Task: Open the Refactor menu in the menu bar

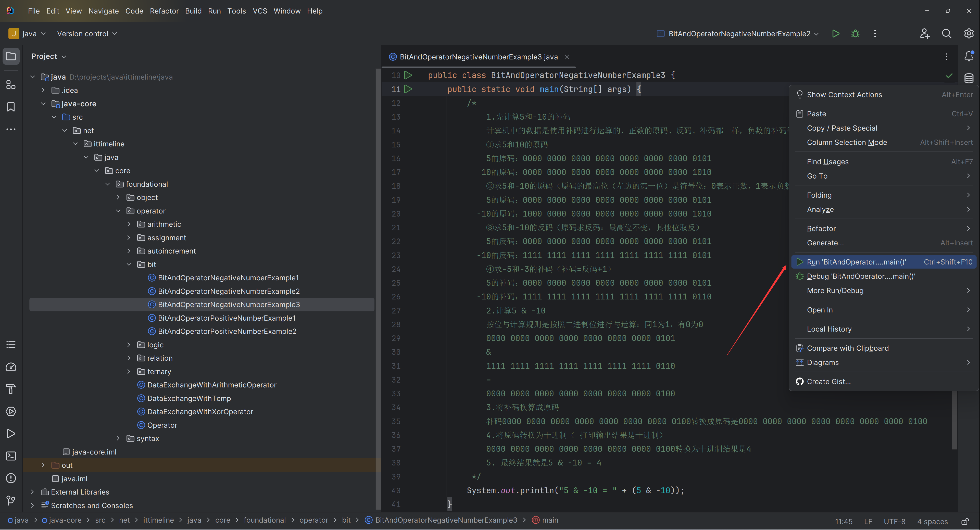Action: pyautogui.click(x=164, y=11)
